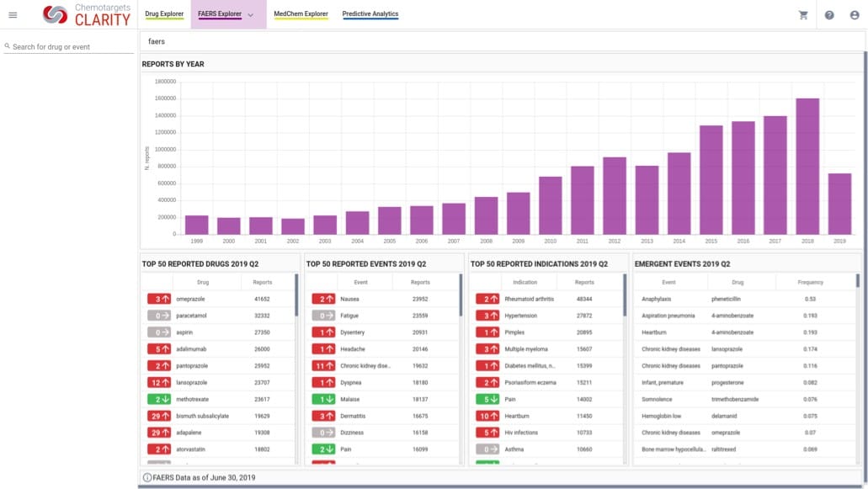
Task: Expand the FAERS Explorer dropdown chevron
Action: [x=251, y=15]
